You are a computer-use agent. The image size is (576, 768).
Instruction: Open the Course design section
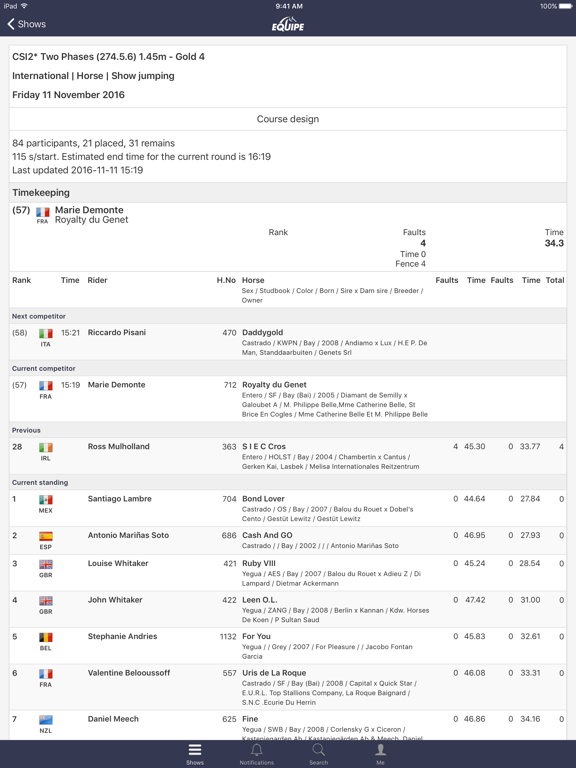(x=288, y=119)
